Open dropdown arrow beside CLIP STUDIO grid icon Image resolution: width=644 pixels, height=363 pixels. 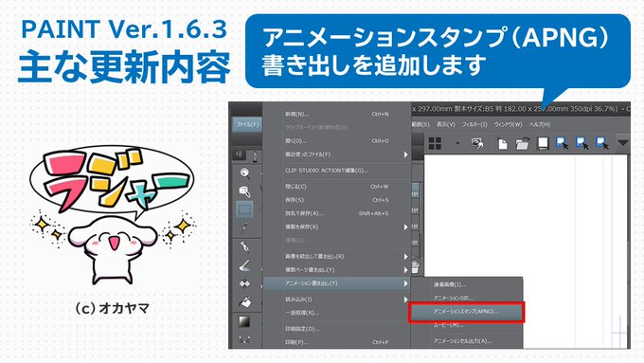click(x=457, y=143)
